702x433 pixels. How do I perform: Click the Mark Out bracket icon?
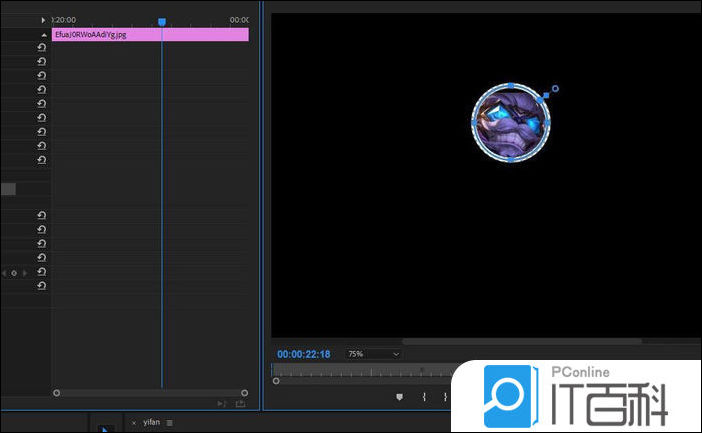(445, 397)
